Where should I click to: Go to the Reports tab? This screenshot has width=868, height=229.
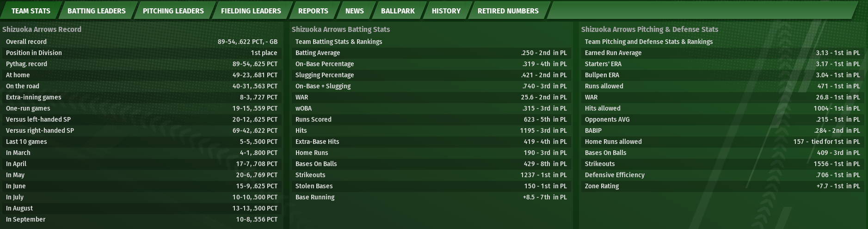[313, 11]
